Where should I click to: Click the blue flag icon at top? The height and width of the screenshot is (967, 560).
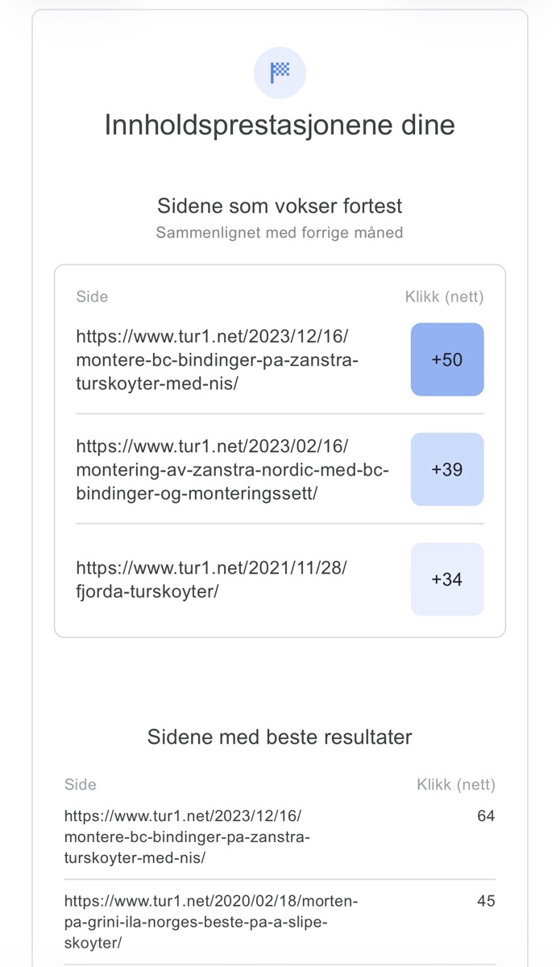coord(280,73)
